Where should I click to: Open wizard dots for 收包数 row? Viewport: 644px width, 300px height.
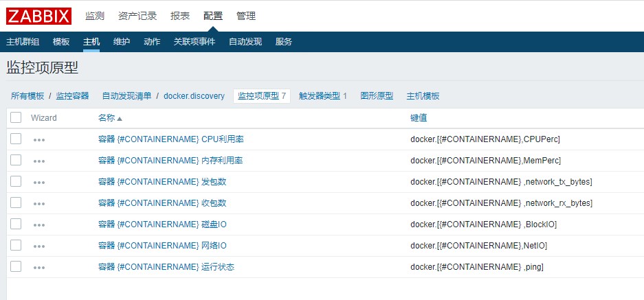pyautogui.click(x=39, y=204)
